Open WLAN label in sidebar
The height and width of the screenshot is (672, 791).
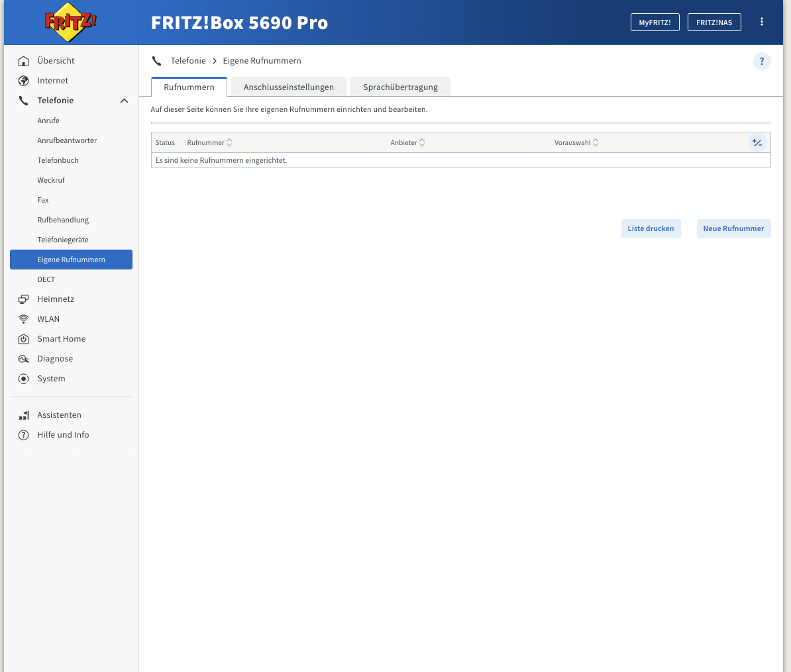coord(48,319)
